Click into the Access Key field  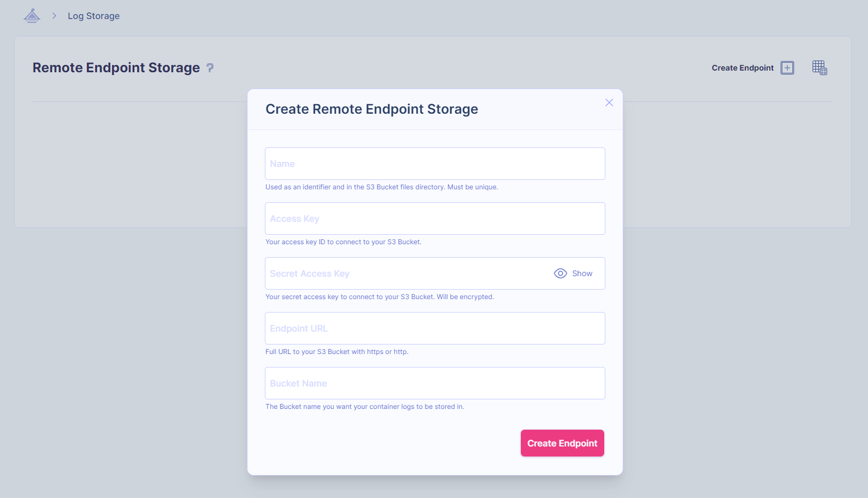click(435, 218)
